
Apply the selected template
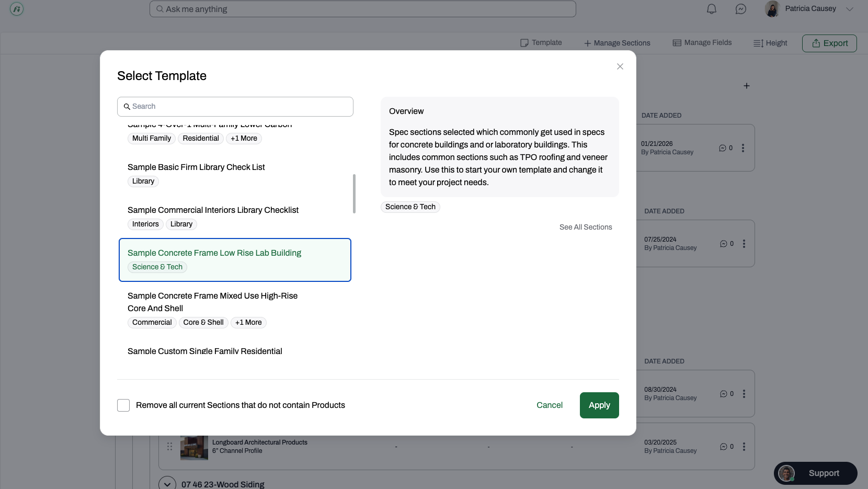pos(599,405)
